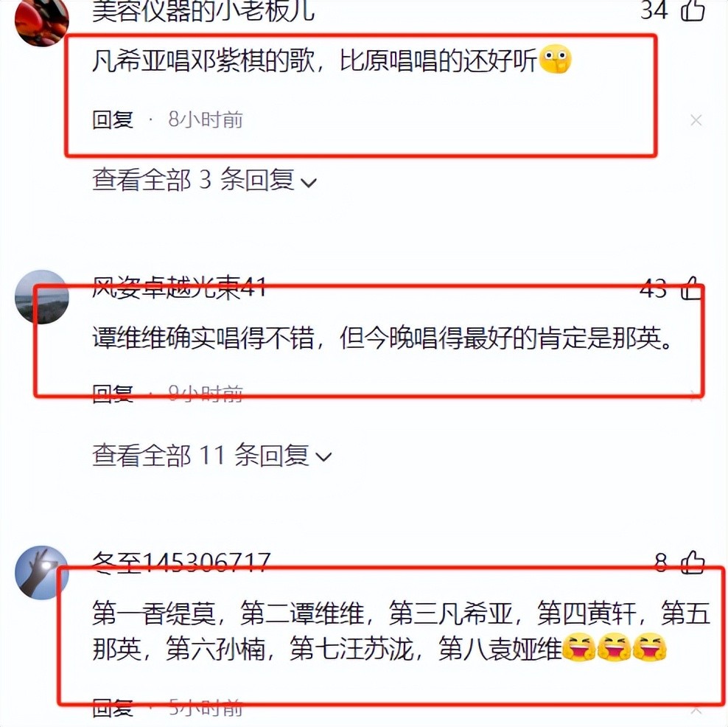Like the comment by 风姿卓越光束41
The height and width of the screenshot is (727, 728).
coord(692,288)
